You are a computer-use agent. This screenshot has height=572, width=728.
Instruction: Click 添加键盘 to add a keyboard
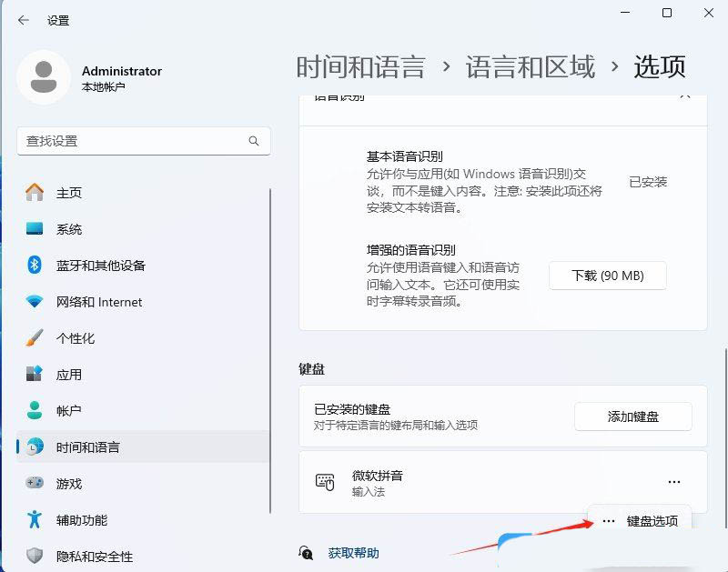[633, 416]
